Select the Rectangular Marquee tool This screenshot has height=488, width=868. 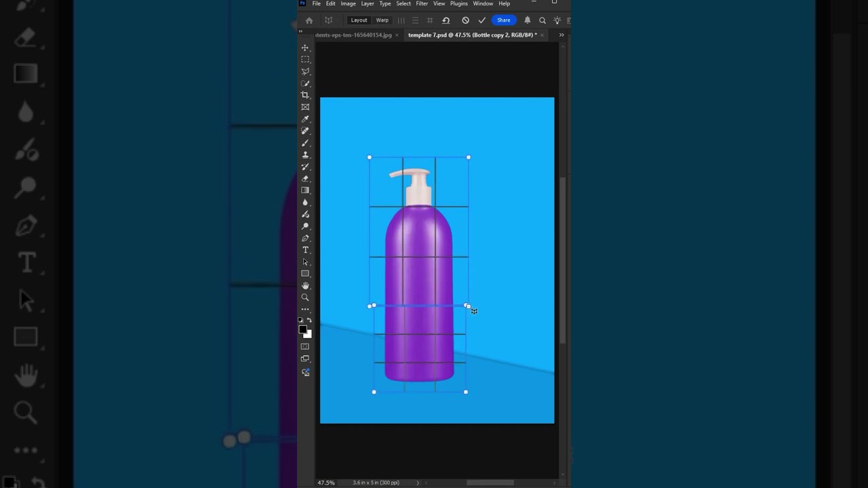[x=305, y=60]
